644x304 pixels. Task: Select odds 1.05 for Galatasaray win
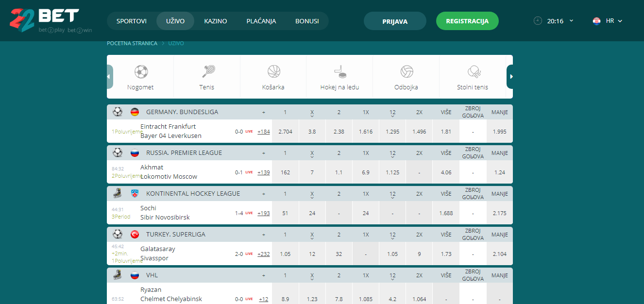coord(285,254)
